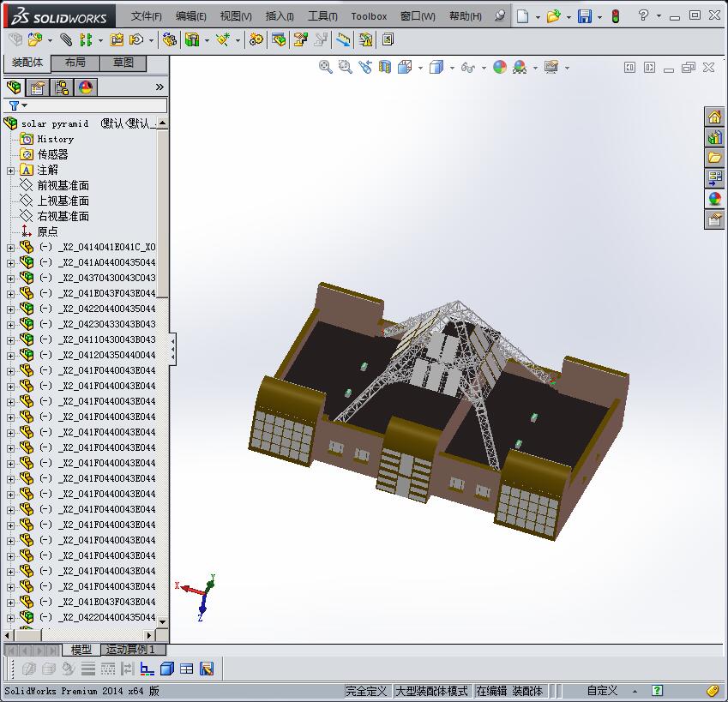Open the 编辑(E) menu
This screenshot has height=702, width=728.
point(191,16)
